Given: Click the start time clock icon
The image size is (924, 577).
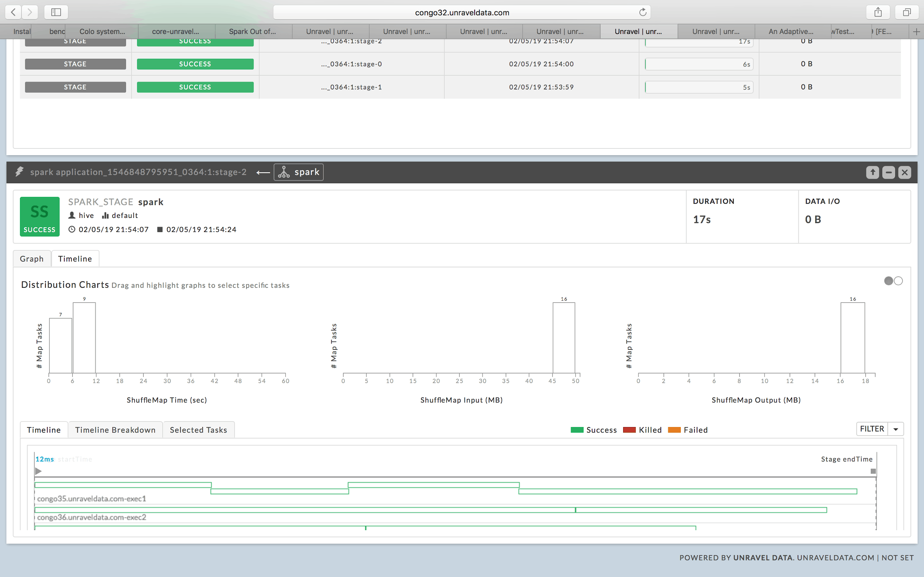Looking at the screenshot, I should click(72, 229).
